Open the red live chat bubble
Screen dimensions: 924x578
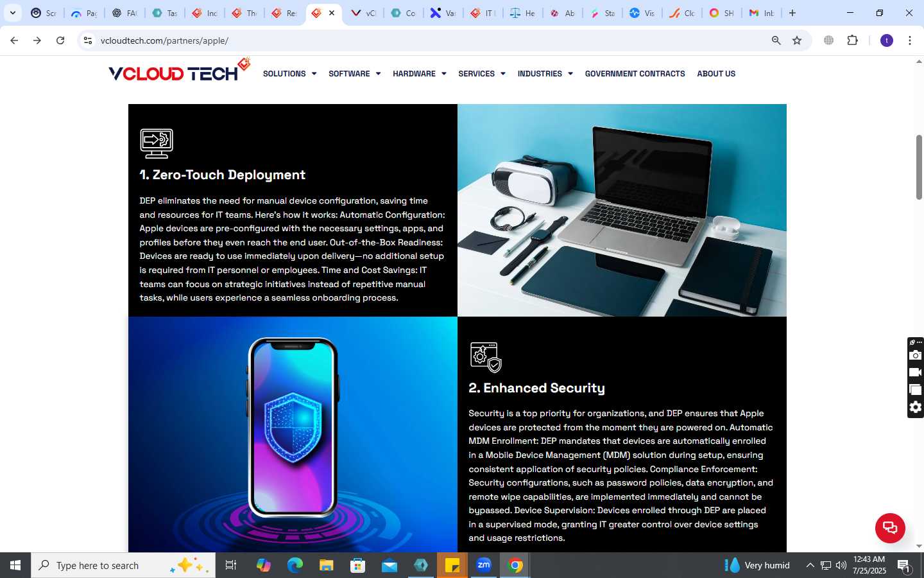pyautogui.click(x=890, y=528)
